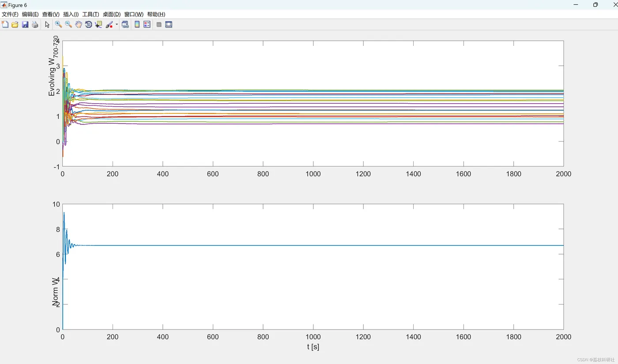Click the New Figure icon
The height and width of the screenshot is (364, 618).
[x=5, y=25]
